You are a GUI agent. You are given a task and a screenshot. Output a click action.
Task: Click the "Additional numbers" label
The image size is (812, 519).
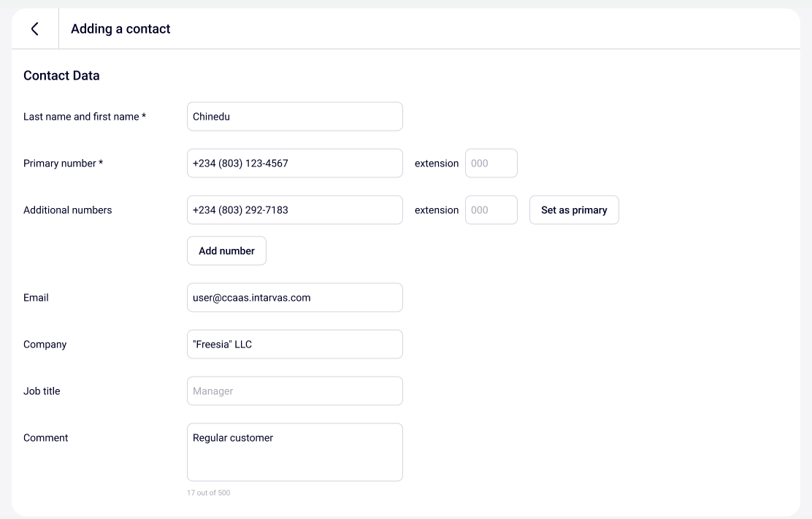point(67,210)
